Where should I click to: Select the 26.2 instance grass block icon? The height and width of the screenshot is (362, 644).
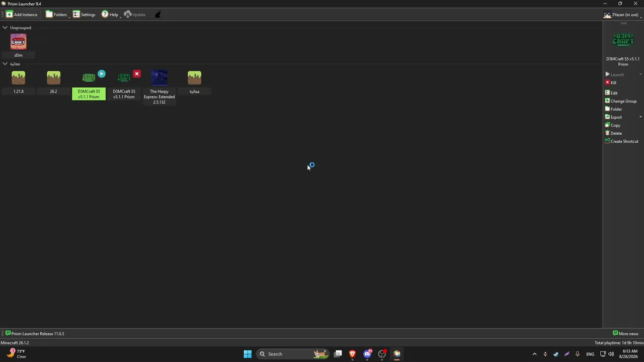coord(54,78)
